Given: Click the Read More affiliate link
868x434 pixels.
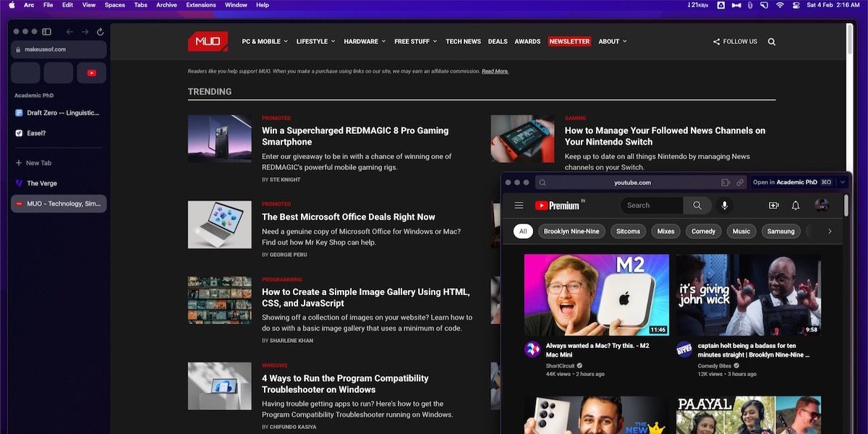Looking at the screenshot, I should point(495,71).
